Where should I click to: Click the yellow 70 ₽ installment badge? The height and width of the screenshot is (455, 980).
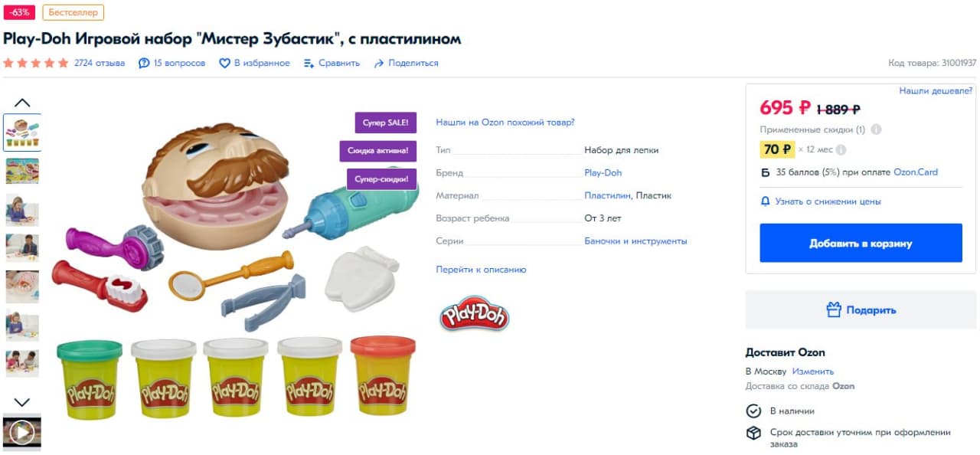pos(777,149)
